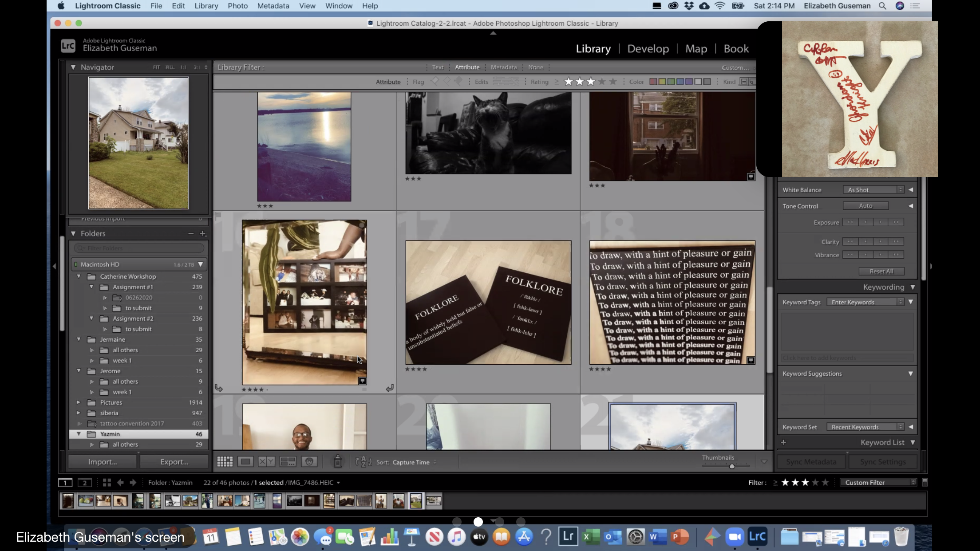This screenshot has height=551, width=980.
Task: Switch to the Map module
Action: pyautogui.click(x=696, y=49)
